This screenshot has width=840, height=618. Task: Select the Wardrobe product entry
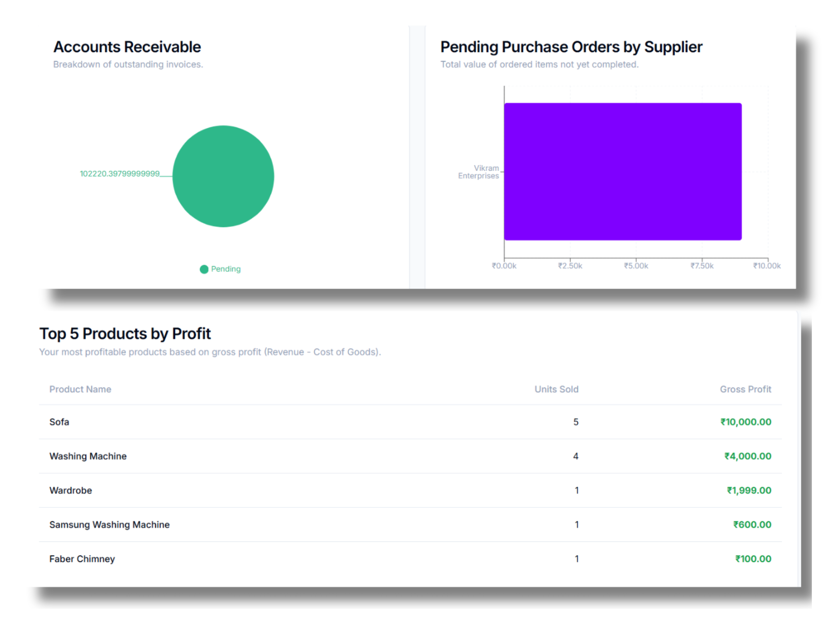(71, 490)
